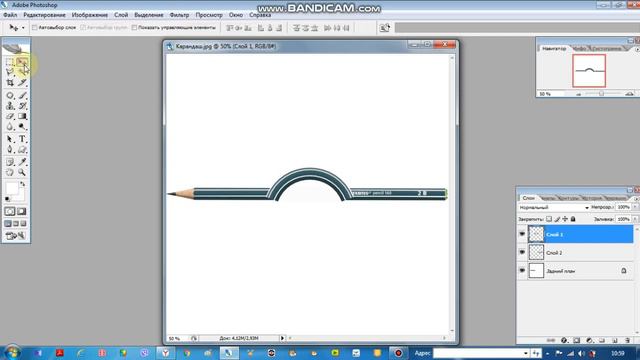640x360 pixels.
Task: Select the Path Selection arrow tool
Action: click(x=10, y=139)
